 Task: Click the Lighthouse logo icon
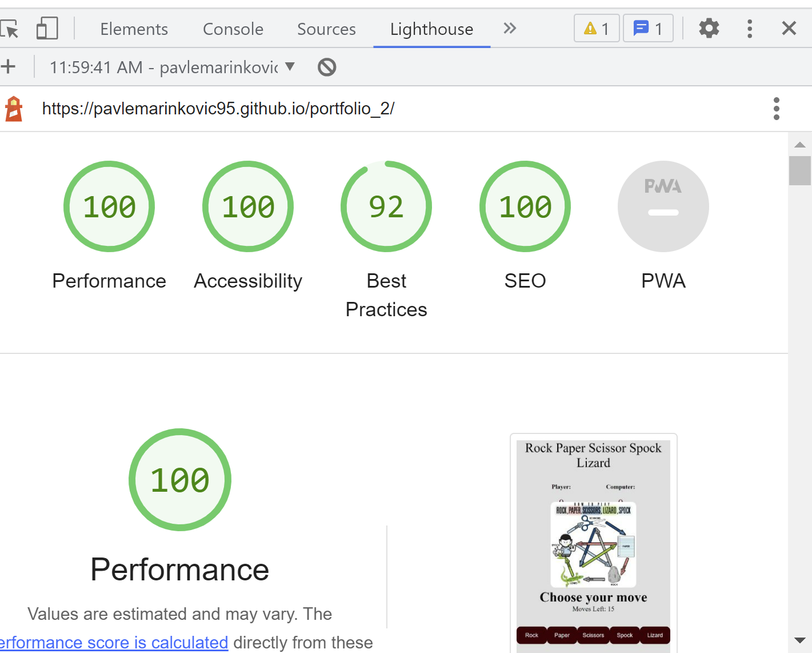pyautogui.click(x=14, y=108)
